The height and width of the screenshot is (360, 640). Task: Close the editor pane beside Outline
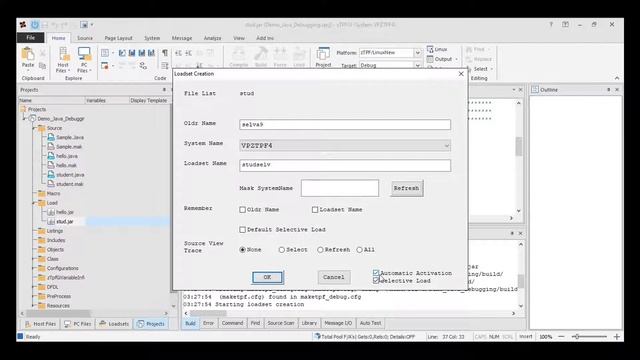pyautogui.click(x=520, y=89)
